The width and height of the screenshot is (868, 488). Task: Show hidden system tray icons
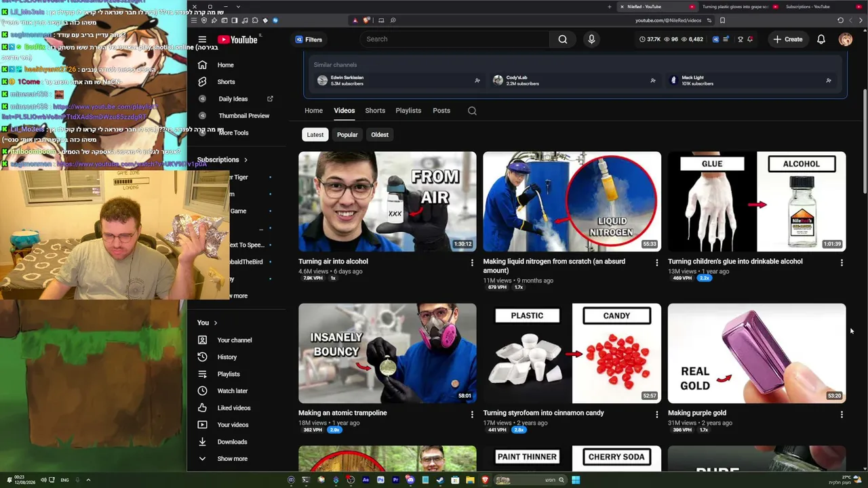88,480
